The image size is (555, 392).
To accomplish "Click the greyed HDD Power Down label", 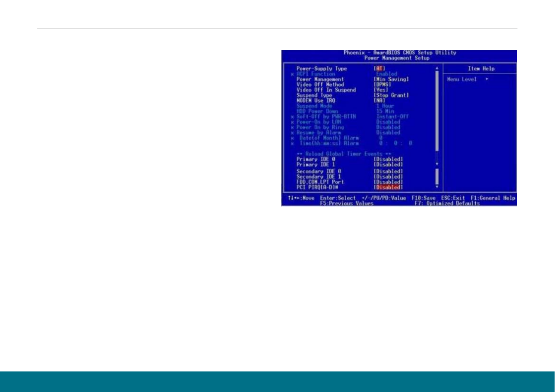I will pyautogui.click(x=317, y=111).
